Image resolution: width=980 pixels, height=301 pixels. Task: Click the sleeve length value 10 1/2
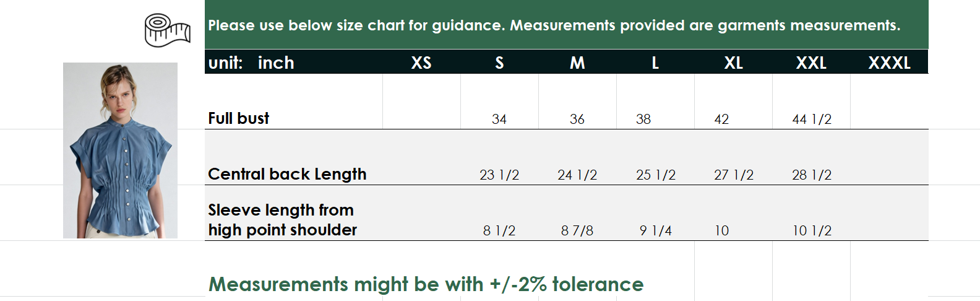(x=812, y=230)
